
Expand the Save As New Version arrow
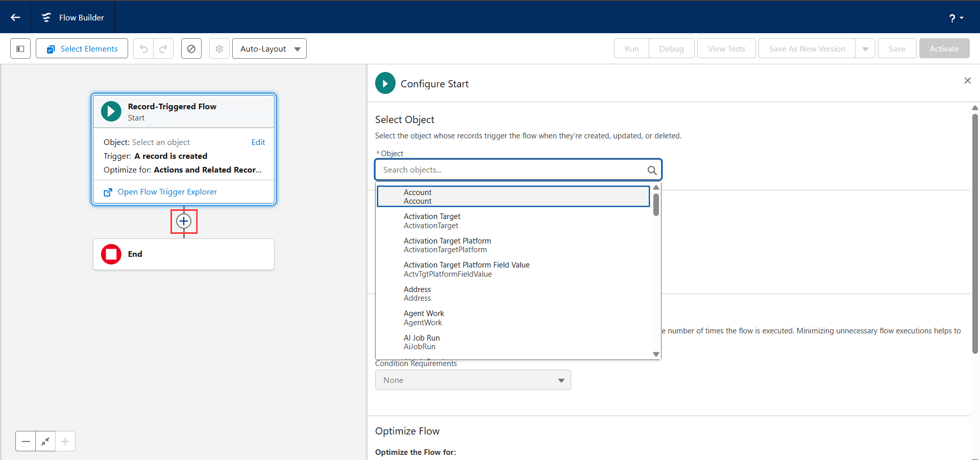coord(865,49)
